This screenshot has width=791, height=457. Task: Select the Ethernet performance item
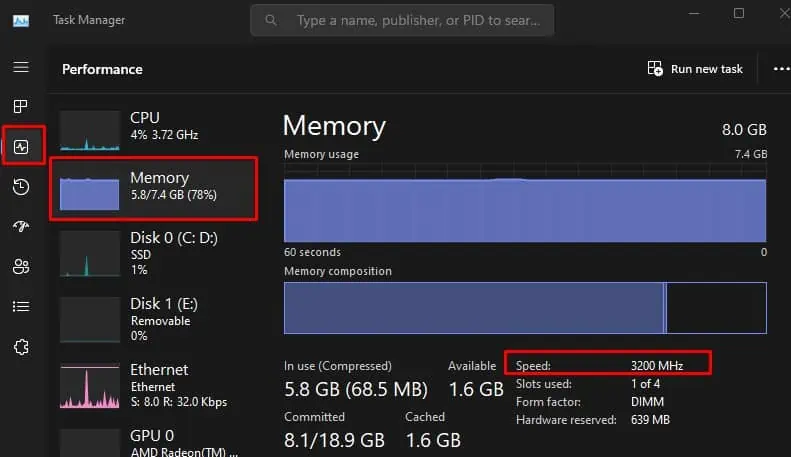point(154,386)
